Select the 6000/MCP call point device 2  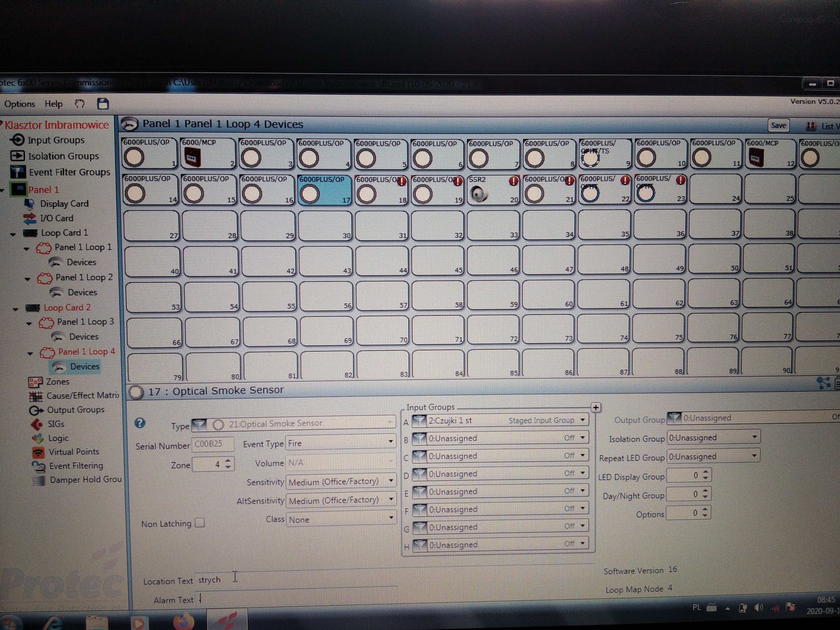point(208,153)
